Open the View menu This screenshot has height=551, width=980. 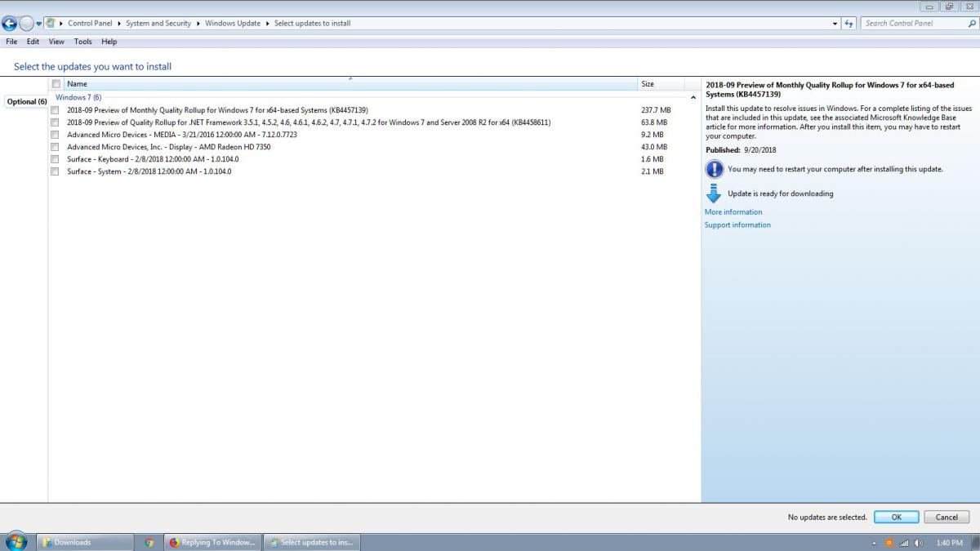[x=56, y=42]
